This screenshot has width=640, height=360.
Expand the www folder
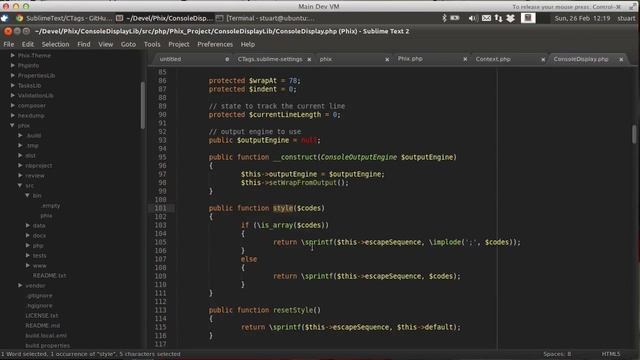(28, 265)
